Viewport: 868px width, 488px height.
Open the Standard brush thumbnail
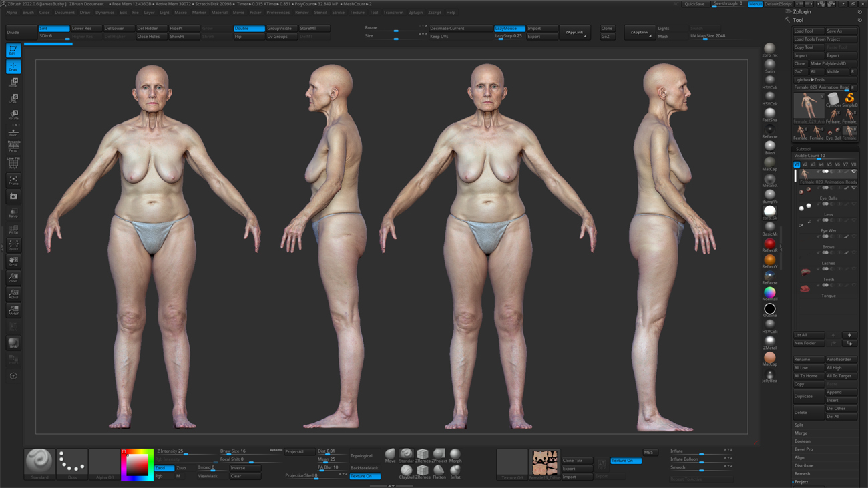[x=39, y=464]
